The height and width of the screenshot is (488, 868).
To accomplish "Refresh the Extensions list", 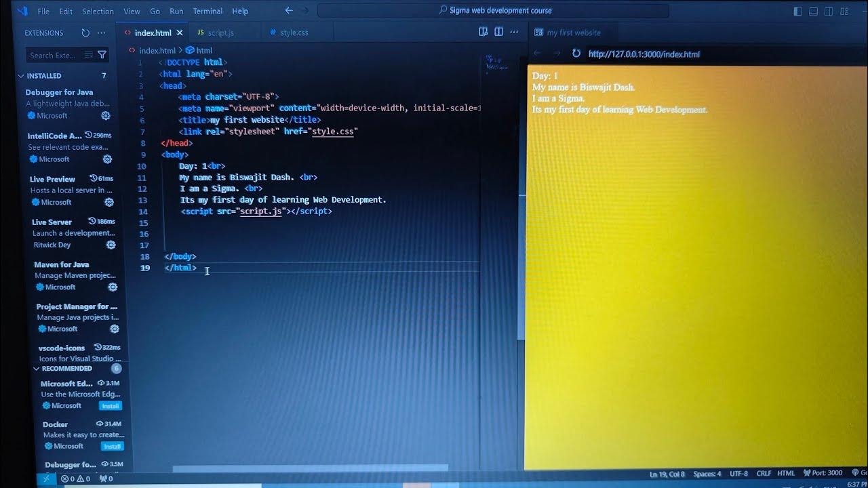I will pos(85,33).
